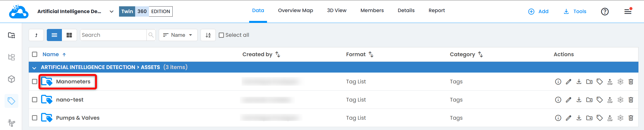This screenshot has height=130, width=644.
Task: Tick the Manometers row checkbox
Action: (x=35, y=82)
